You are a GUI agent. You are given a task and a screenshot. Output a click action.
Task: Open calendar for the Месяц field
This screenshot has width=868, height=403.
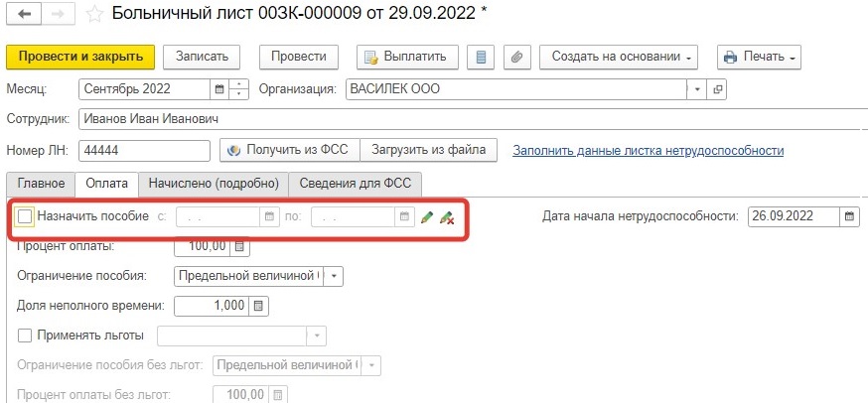(219, 89)
